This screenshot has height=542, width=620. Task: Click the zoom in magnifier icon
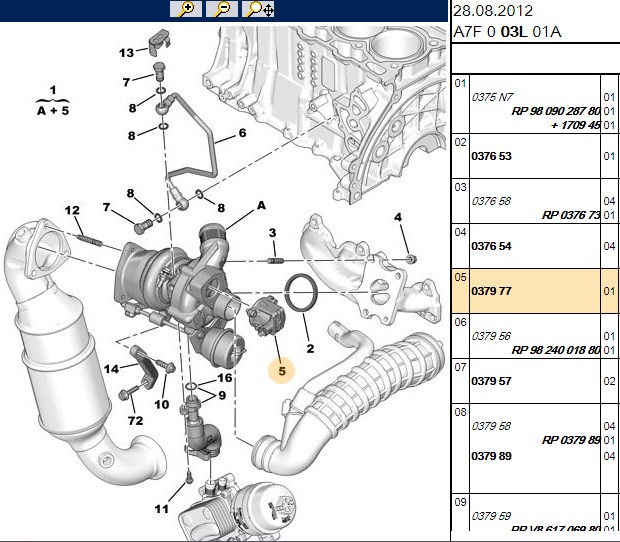click(x=186, y=9)
